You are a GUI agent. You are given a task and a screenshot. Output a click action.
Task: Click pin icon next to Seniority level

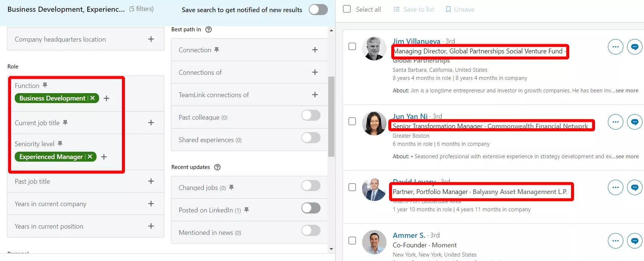[x=60, y=143]
